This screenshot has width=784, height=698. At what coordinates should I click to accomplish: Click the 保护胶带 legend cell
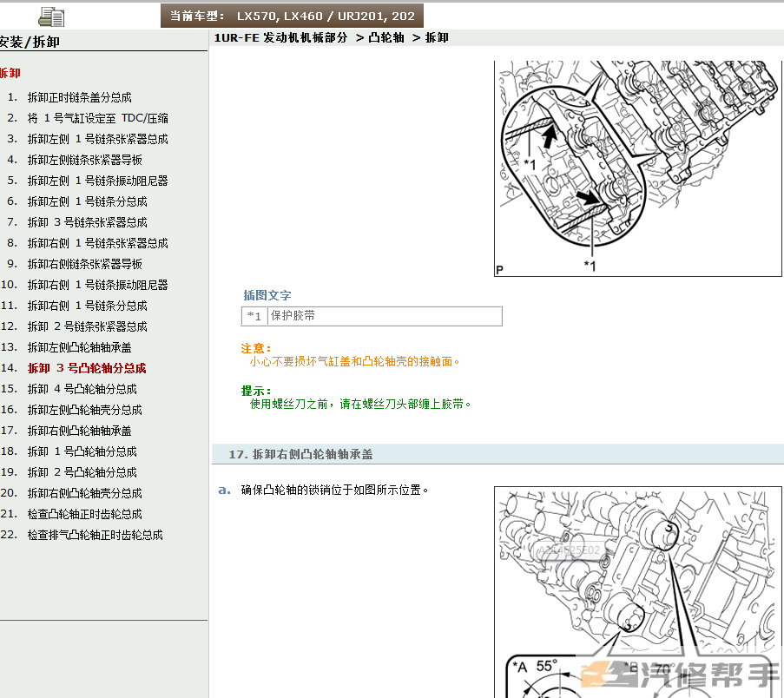pos(385,316)
